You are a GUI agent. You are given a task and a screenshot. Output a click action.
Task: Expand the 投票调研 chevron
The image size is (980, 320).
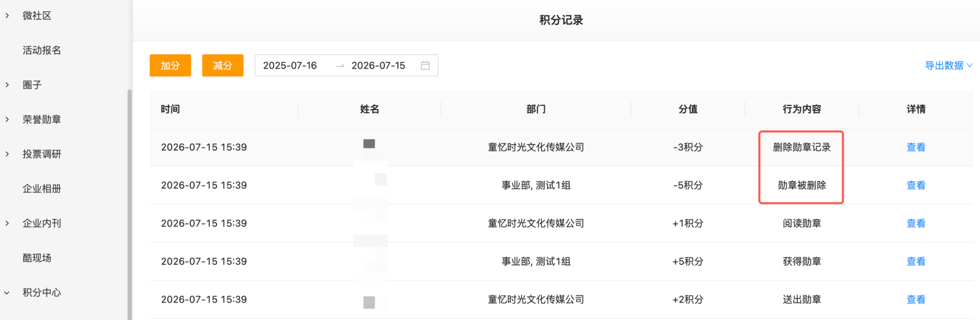[x=7, y=154]
